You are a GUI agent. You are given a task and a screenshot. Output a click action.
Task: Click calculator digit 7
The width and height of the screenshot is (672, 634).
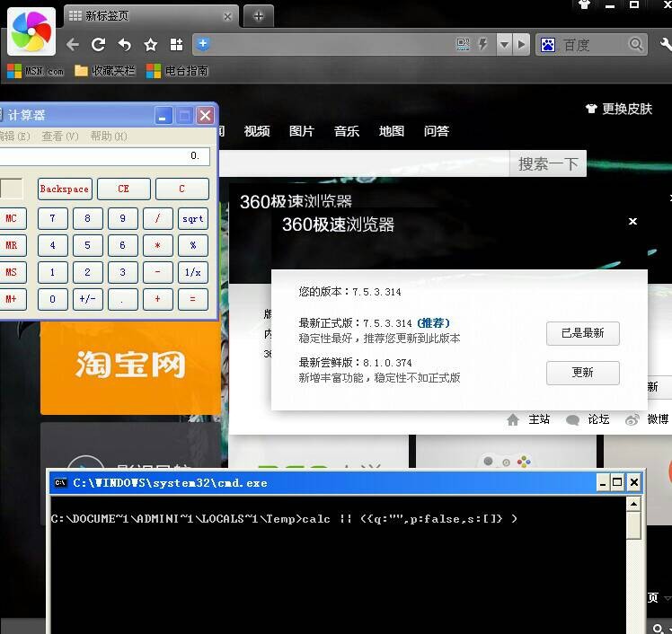coord(52,218)
